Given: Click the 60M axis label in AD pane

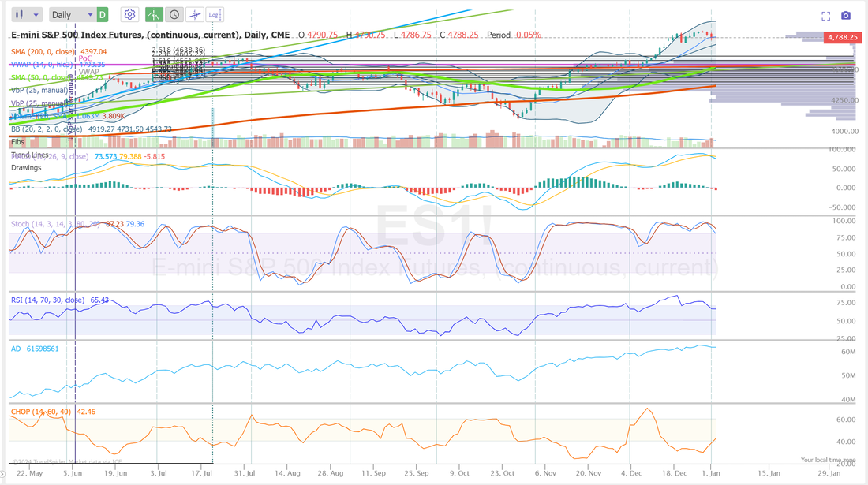Looking at the screenshot, I should coord(848,353).
